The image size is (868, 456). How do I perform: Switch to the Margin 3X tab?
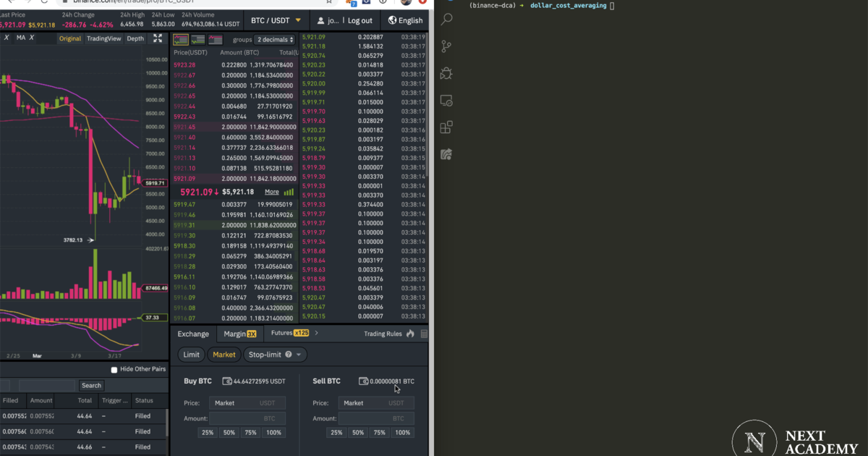(239, 333)
